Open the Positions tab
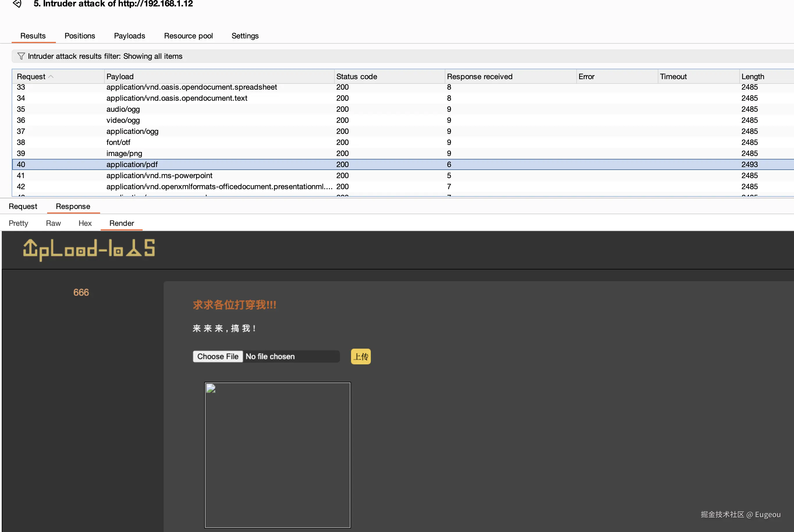 (80, 36)
